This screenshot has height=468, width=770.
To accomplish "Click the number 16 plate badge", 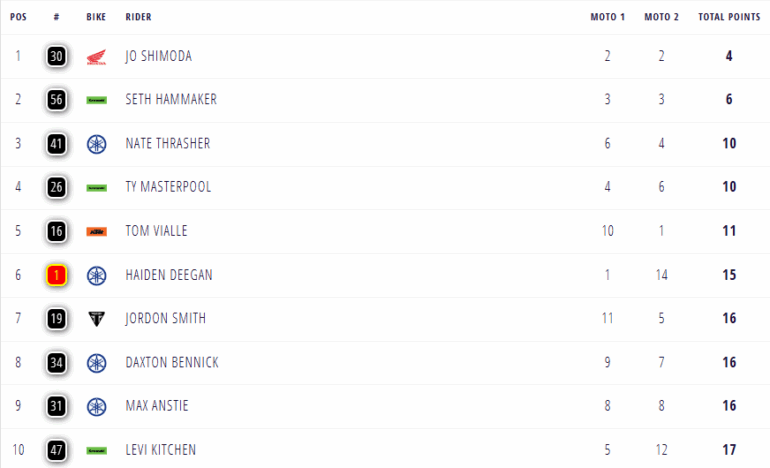I will click(57, 231).
